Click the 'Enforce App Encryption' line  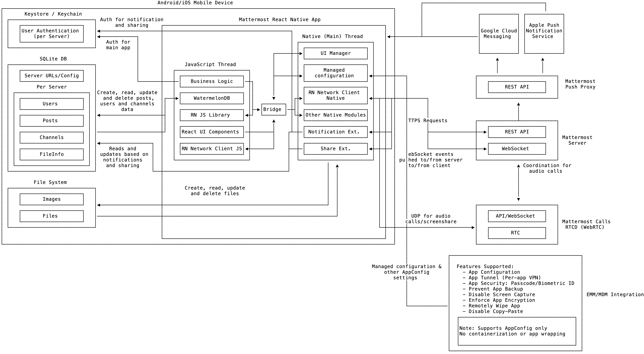click(x=499, y=300)
